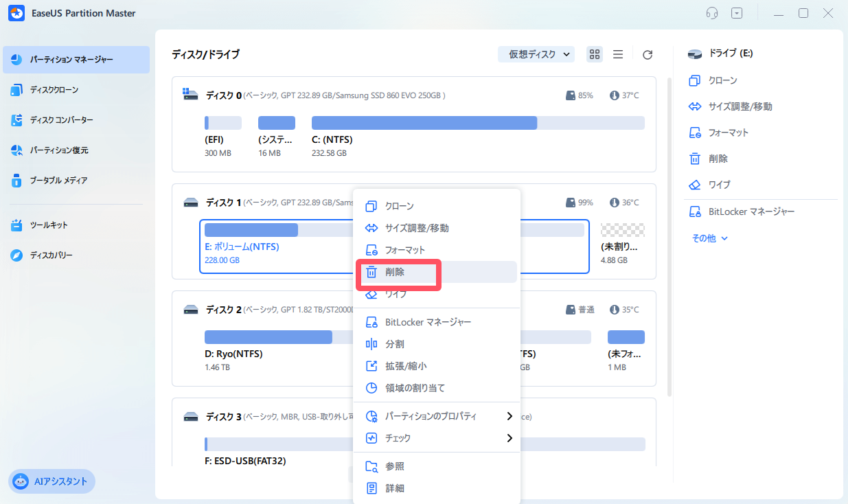Click the headset support icon in title bar
848x504 pixels.
point(712,14)
